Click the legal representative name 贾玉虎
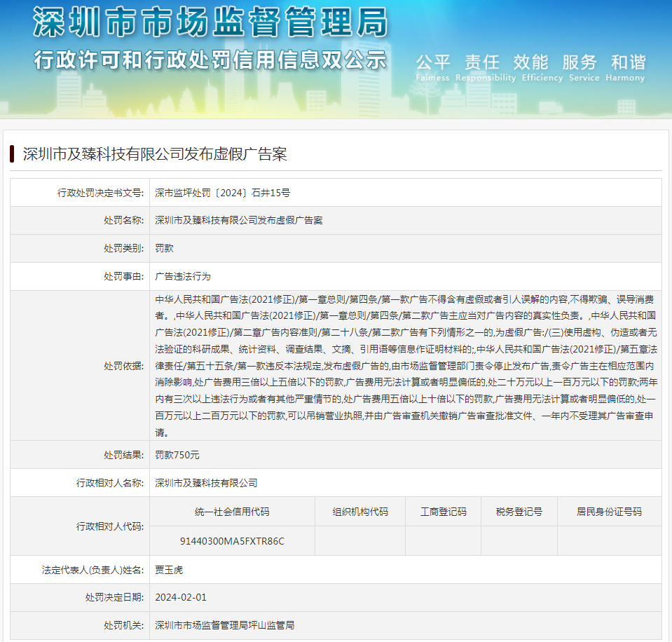 169,570
